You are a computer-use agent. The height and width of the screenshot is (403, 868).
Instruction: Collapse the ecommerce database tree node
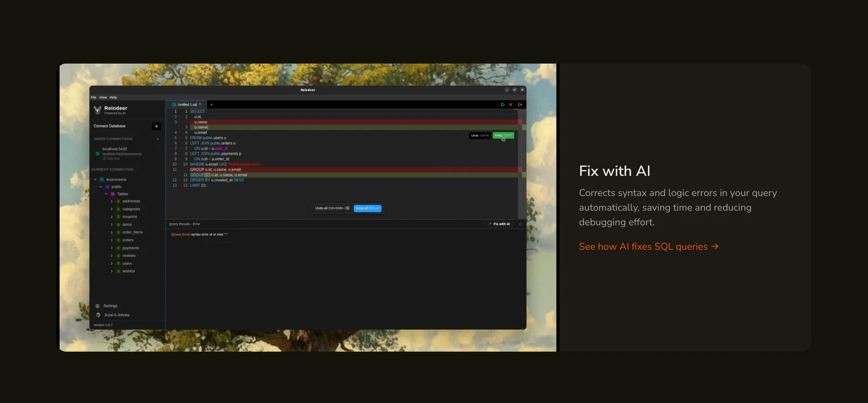pyautogui.click(x=95, y=180)
